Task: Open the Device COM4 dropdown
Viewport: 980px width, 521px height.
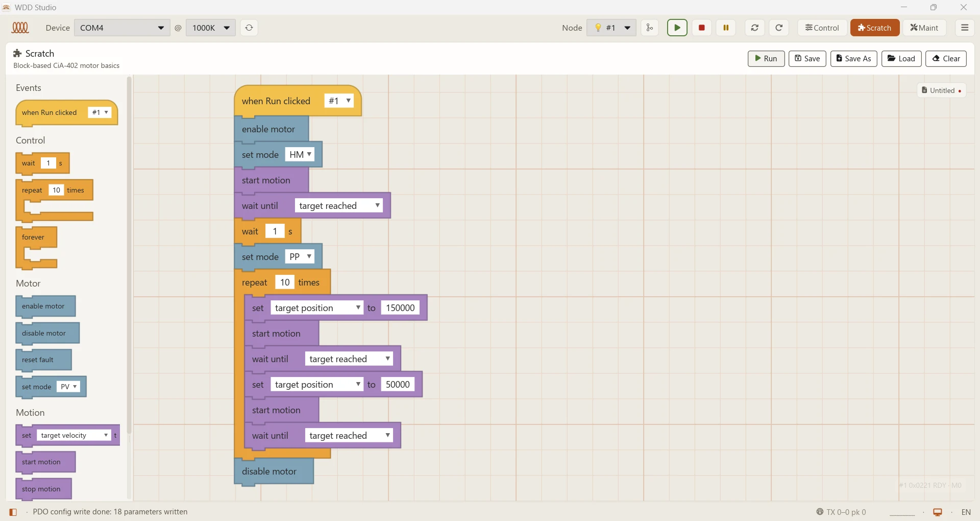Action: tap(122, 28)
